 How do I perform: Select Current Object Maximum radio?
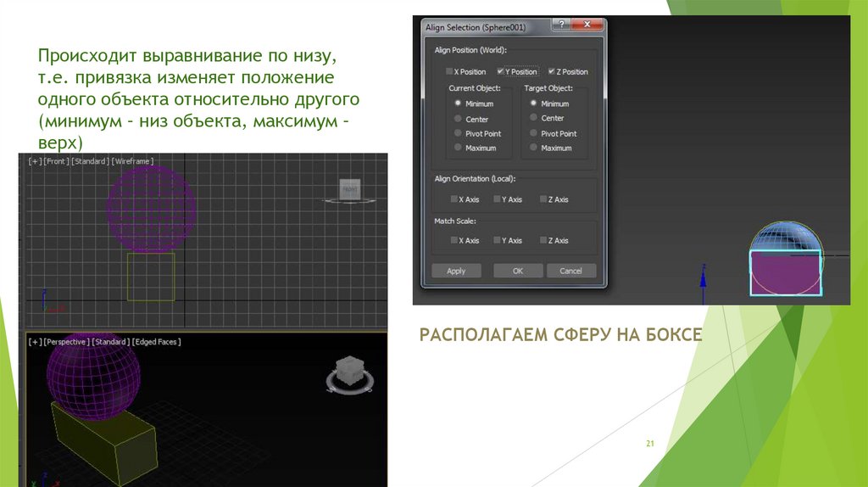[458, 148]
